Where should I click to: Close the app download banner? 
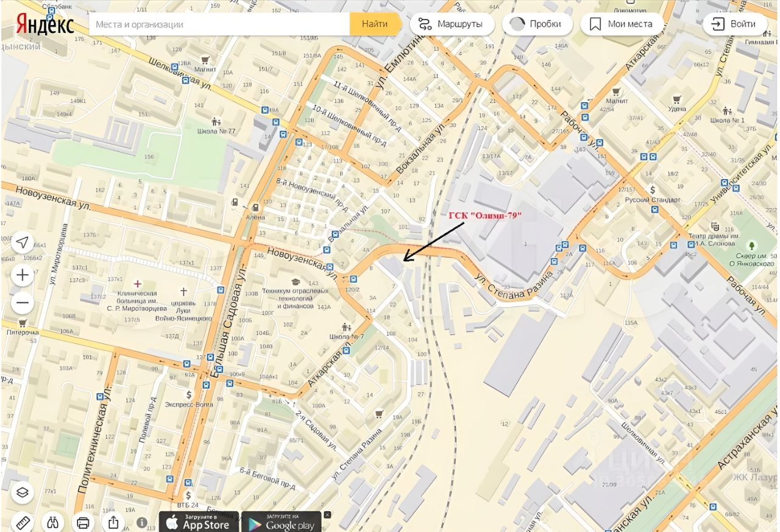[x=328, y=515]
